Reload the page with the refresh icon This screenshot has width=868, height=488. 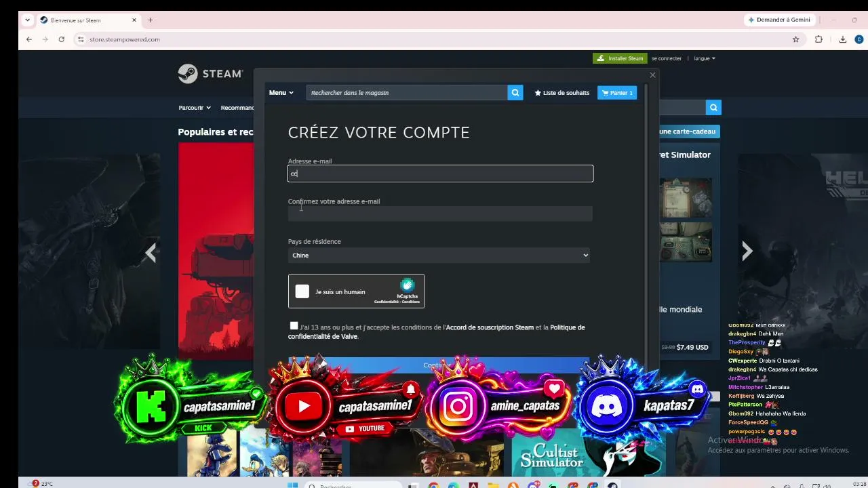pos(61,39)
